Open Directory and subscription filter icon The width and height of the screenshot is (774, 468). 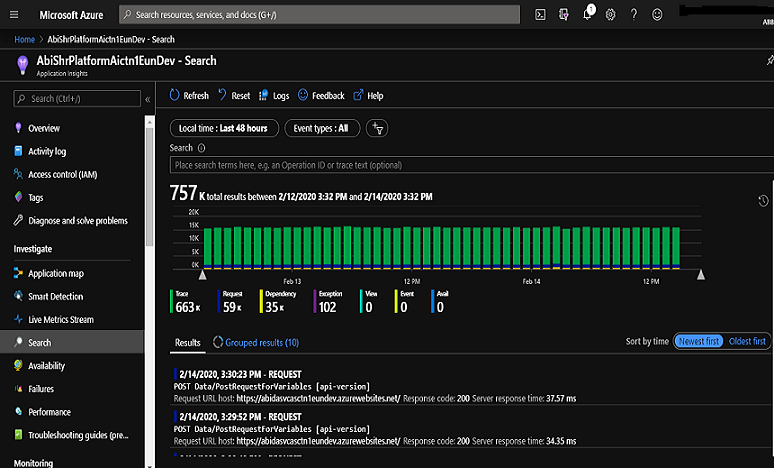coord(564,15)
